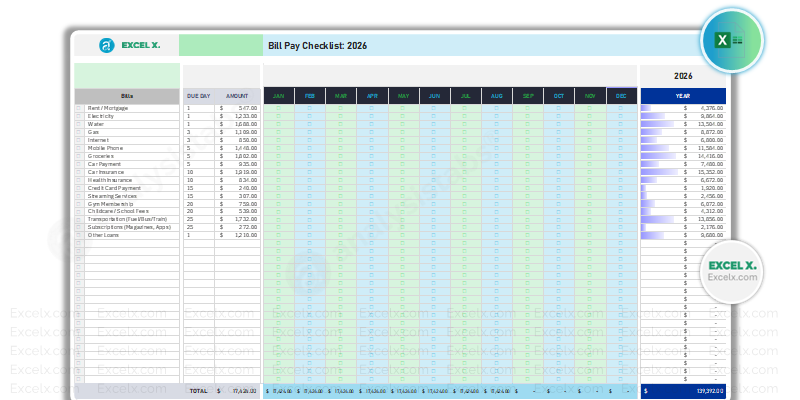Tick the checkbox next to Other Loans
Screen dimensions: 800x400
(x=79, y=235)
